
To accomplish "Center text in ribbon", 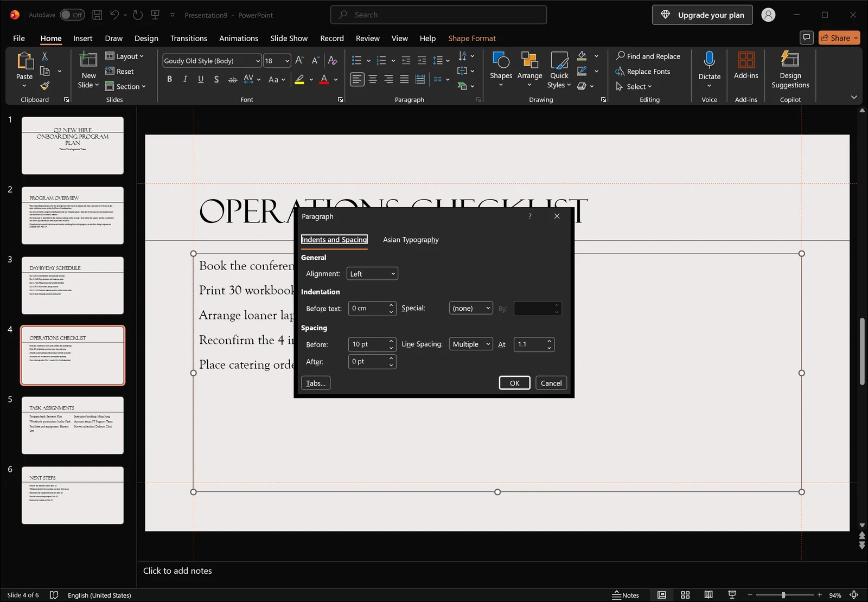I will tap(373, 79).
